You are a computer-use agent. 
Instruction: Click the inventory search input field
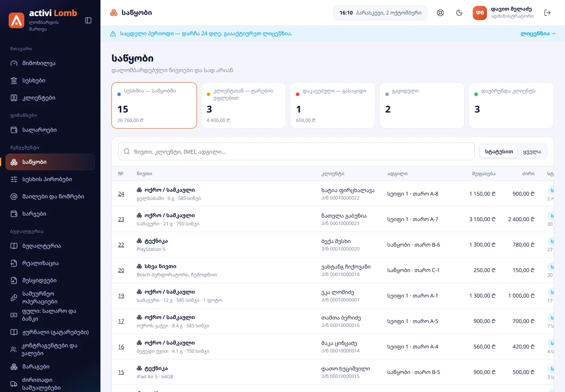click(296, 151)
